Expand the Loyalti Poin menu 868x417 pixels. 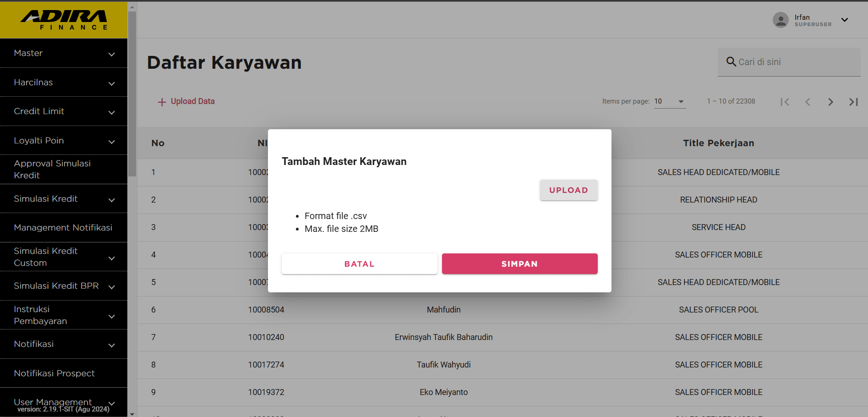click(x=64, y=141)
